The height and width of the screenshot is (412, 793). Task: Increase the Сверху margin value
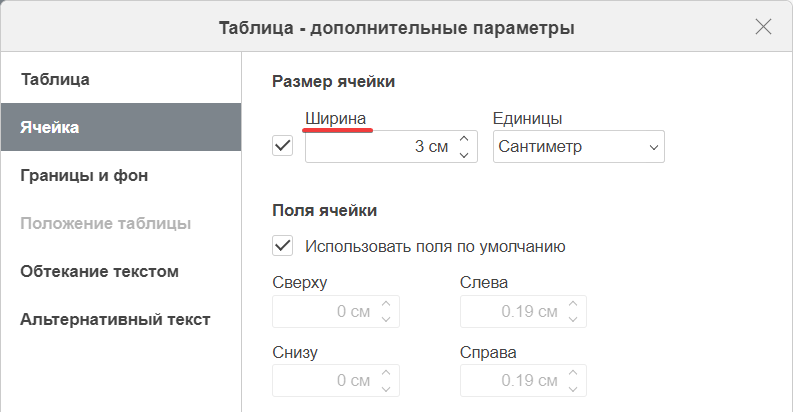[x=386, y=304]
